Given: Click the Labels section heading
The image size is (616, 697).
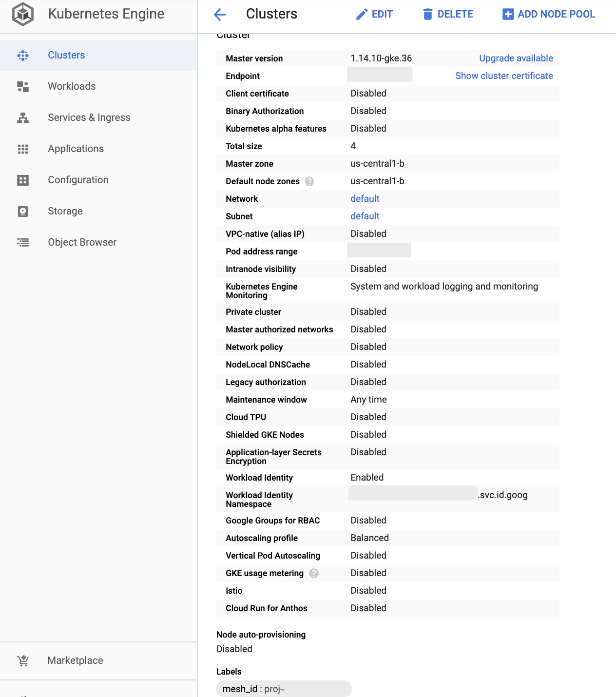Looking at the screenshot, I should (x=229, y=672).
